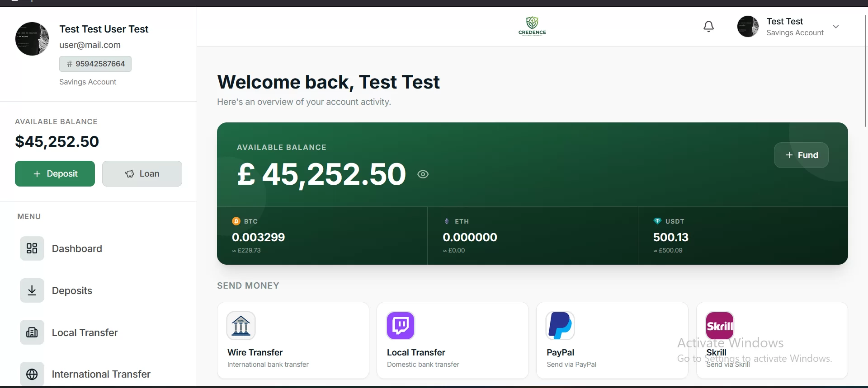Click the green Deposit button
This screenshot has width=868, height=388.
coord(55,173)
